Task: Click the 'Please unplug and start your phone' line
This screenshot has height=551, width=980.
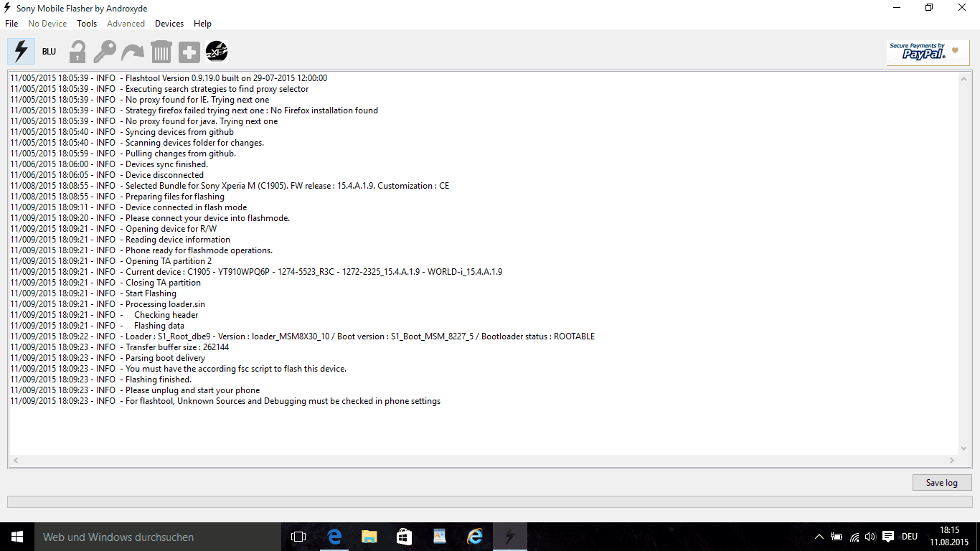Action: coord(135,390)
